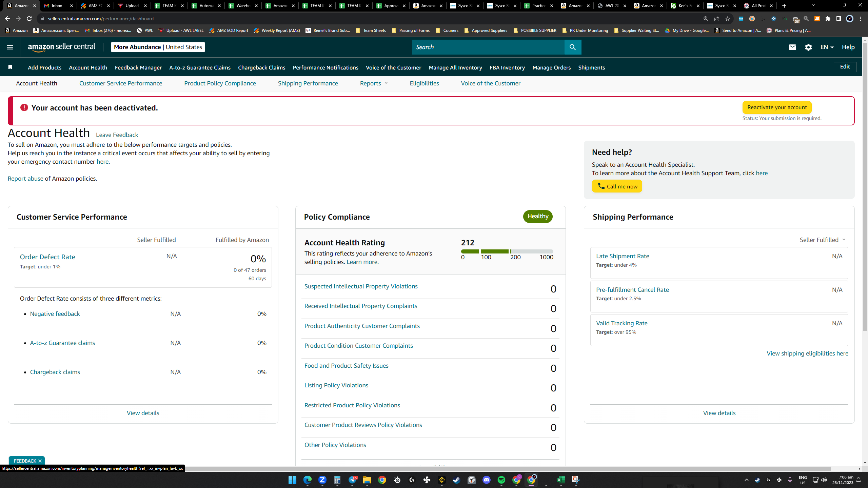This screenshot has height=488, width=868.
Task: Open the Food and Product Safety Issues link
Action: 346,366
